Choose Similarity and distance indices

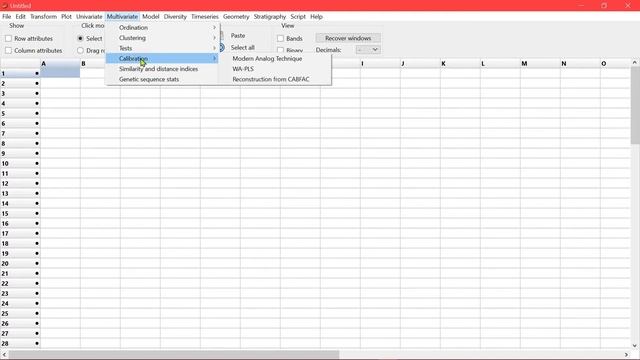coord(162,69)
